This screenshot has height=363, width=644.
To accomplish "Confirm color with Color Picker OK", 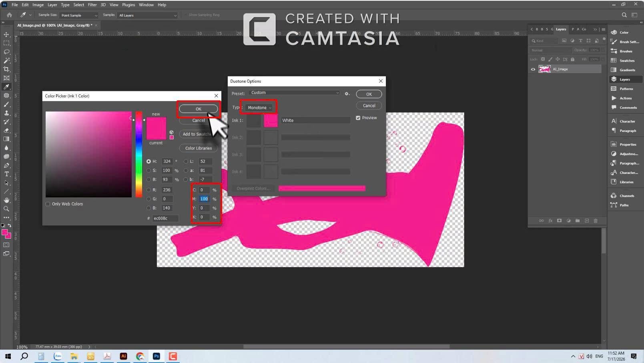I will (198, 109).
